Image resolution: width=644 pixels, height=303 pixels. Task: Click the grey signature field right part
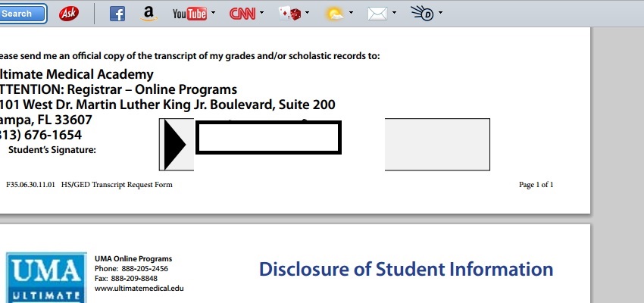coord(437,144)
